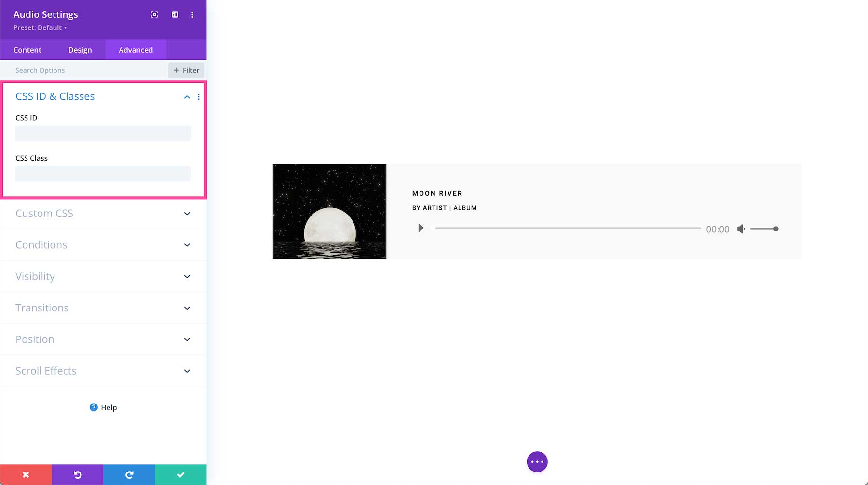Image resolution: width=868 pixels, height=485 pixels.
Task: Switch to the Content tab
Action: click(x=27, y=49)
